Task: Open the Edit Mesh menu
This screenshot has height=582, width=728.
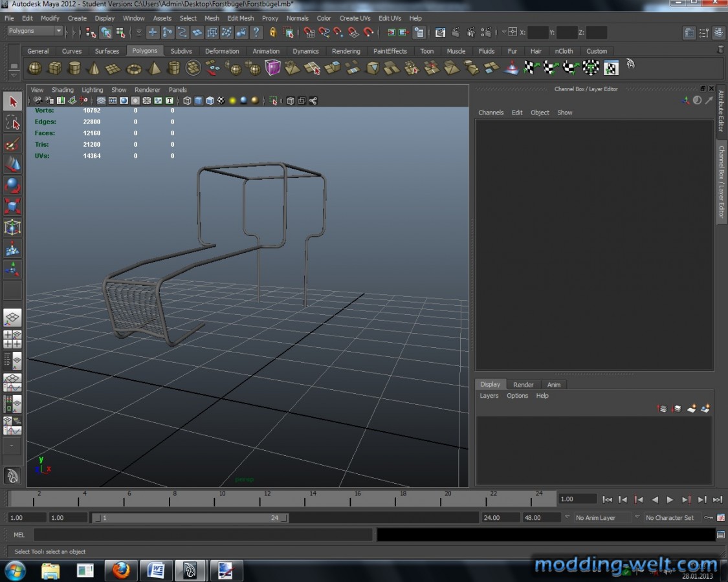Action: [x=241, y=18]
